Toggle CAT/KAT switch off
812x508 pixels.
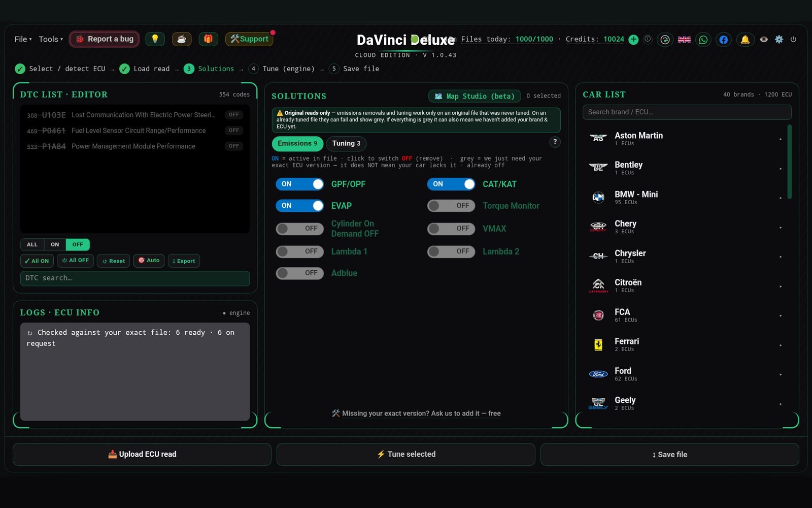[x=451, y=184]
